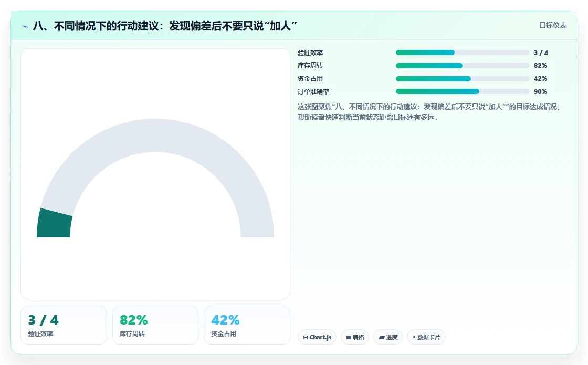This screenshot has height=365, width=588.
Task: Select the 3 / 4 验证效率 data card
Action: click(x=64, y=325)
